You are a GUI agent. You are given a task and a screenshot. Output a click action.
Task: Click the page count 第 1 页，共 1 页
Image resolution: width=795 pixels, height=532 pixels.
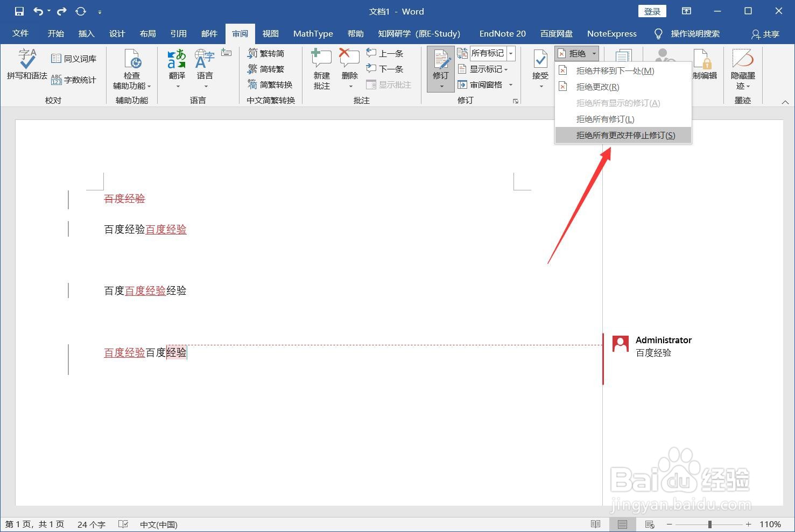(34, 524)
